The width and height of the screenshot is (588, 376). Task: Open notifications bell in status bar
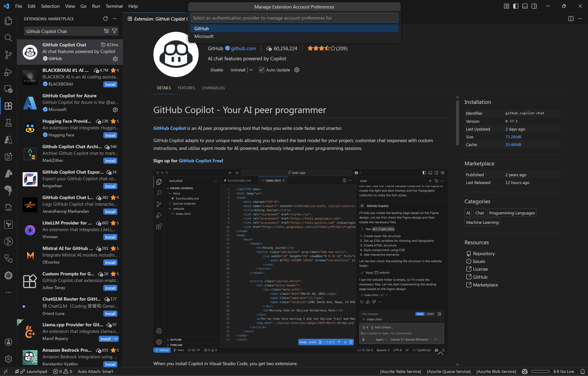[582, 371]
